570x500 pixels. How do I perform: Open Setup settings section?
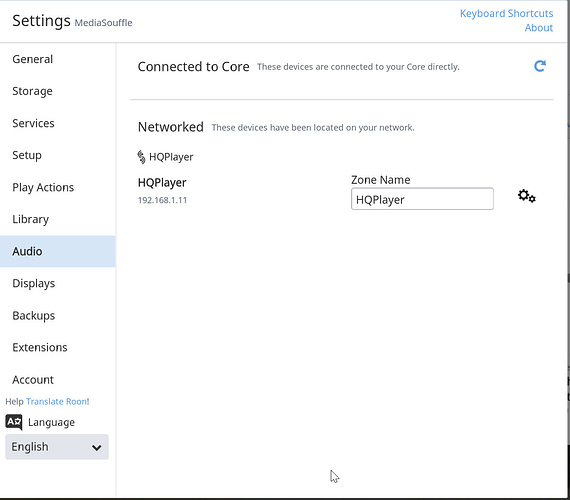pos(58,155)
